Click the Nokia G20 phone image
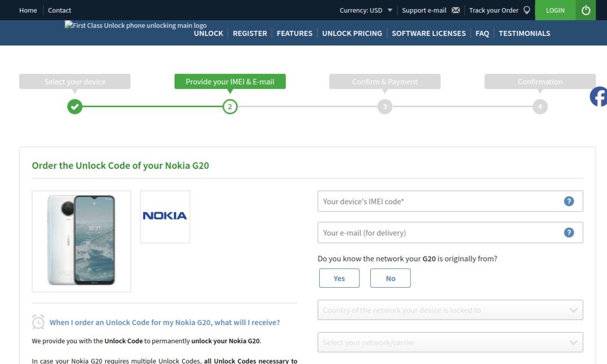 81,241
